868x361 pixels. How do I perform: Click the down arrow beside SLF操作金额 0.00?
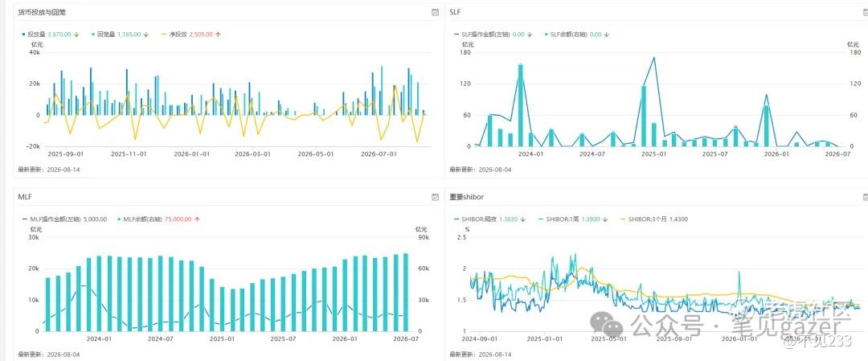point(530,35)
